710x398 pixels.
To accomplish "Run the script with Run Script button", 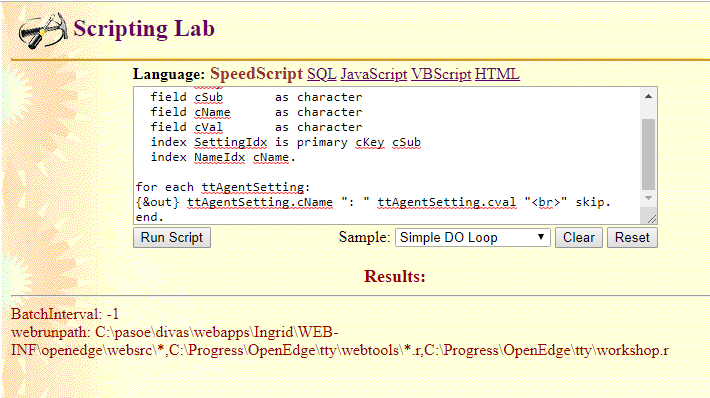I will click(x=172, y=237).
